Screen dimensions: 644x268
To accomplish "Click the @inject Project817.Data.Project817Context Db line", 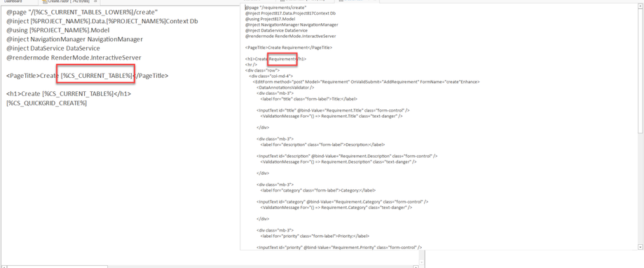I will point(290,13).
